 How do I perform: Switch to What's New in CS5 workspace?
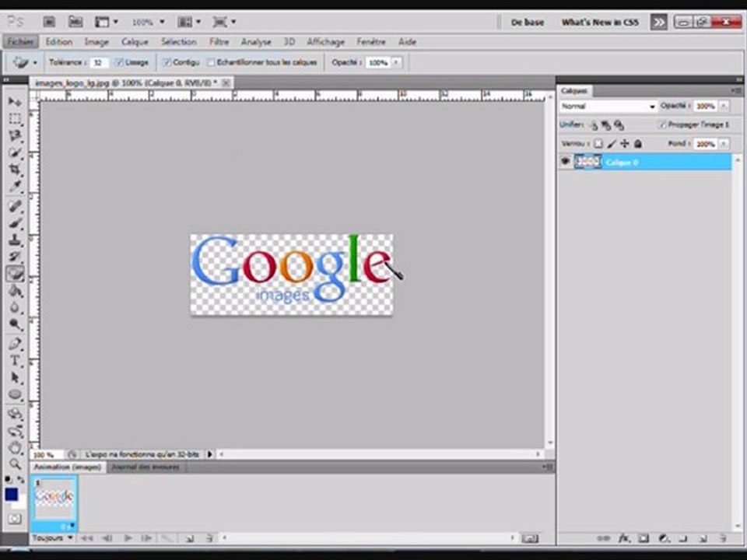pos(600,23)
